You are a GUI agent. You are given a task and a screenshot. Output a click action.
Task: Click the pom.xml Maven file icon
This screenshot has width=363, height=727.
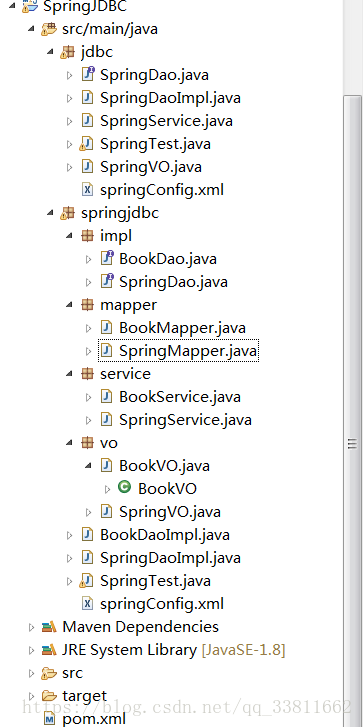(49, 719)
